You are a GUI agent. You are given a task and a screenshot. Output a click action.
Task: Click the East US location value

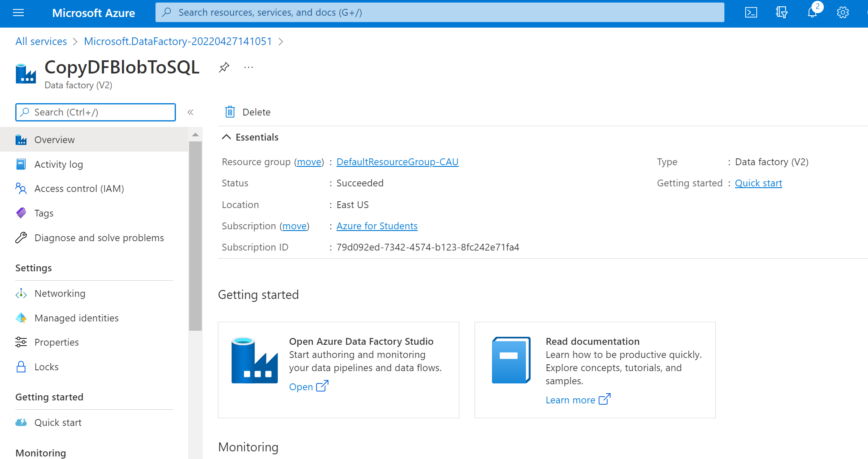(353, 205)
